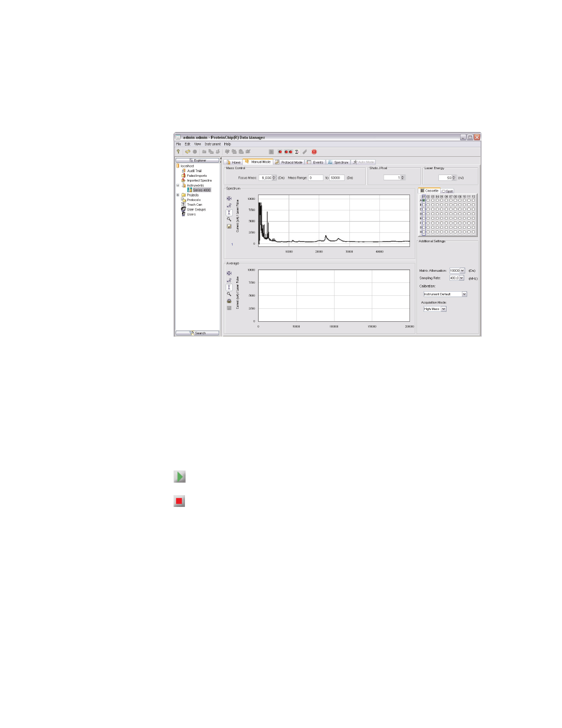Click the key icon in the toolbar
Screen dimensions: 562x728
pos(178,151)
